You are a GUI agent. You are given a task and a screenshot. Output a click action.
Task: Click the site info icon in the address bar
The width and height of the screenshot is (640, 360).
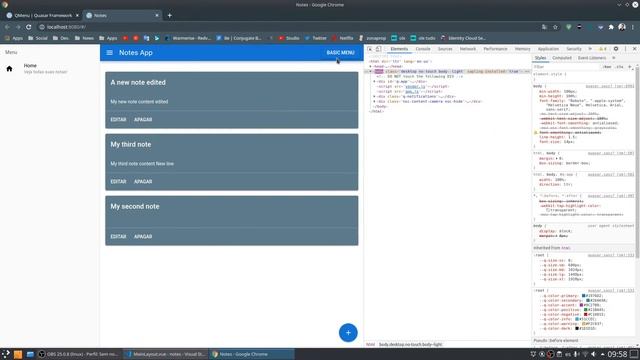click(x=42, y=27)
